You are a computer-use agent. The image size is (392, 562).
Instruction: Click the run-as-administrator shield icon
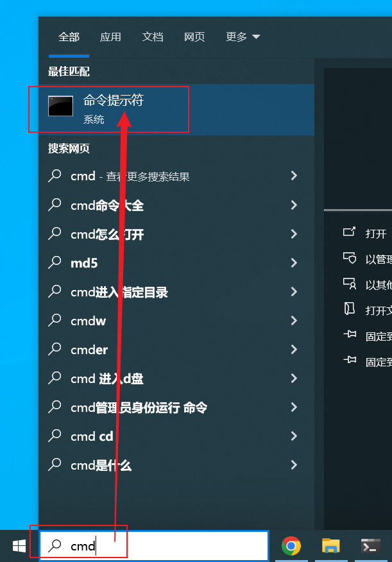click(x=350, y=258)
